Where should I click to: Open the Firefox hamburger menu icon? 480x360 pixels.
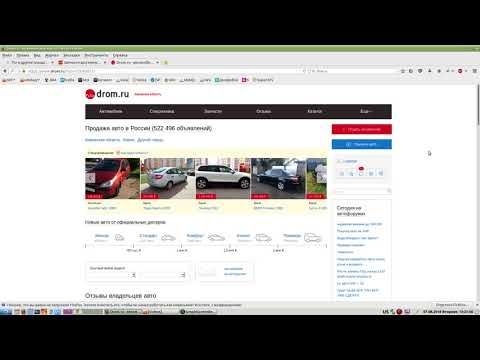point(475,71)
